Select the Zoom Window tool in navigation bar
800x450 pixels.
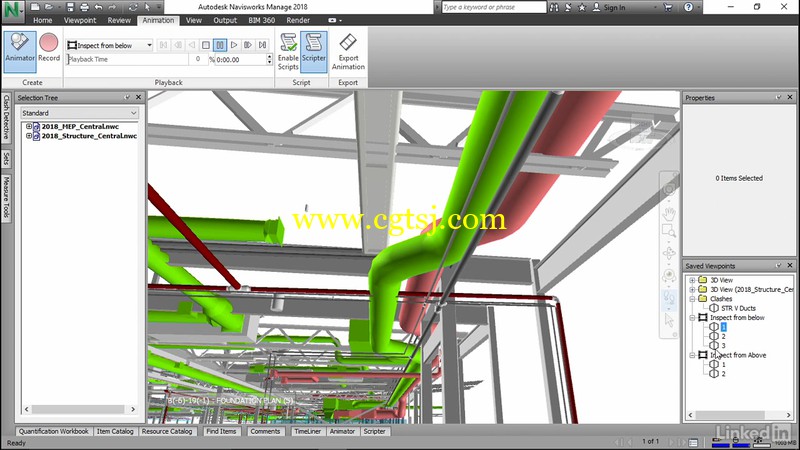(x=669, y=232)
